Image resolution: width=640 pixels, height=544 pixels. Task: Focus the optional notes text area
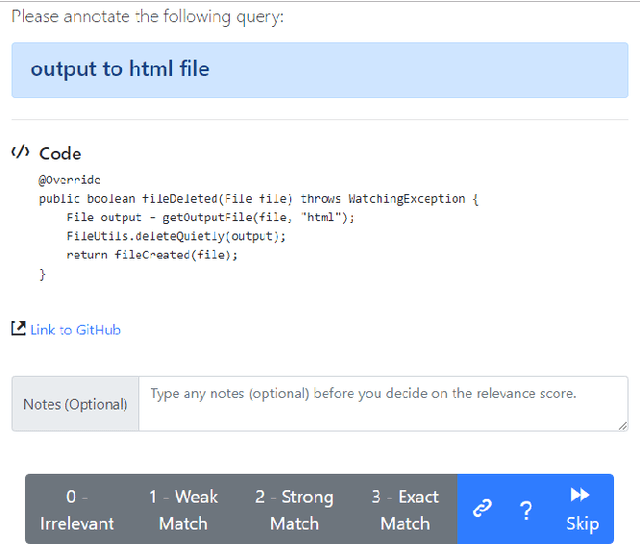coord(383,404)
